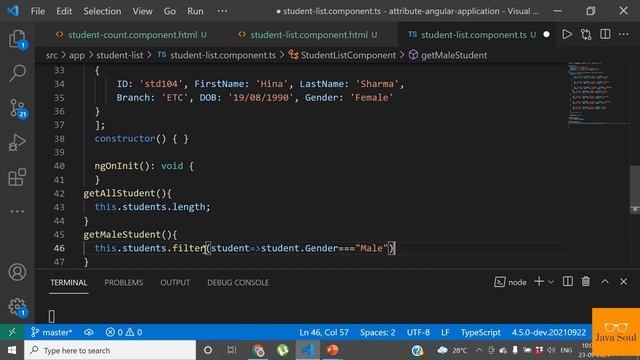Split the terminal panel

(x=567, y=282)
